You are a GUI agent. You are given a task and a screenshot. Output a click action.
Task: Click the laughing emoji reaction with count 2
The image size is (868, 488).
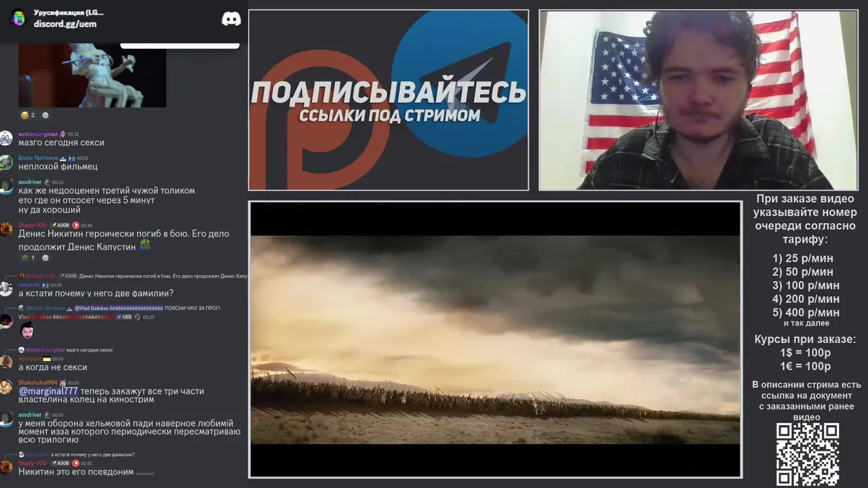coord(28,115)
